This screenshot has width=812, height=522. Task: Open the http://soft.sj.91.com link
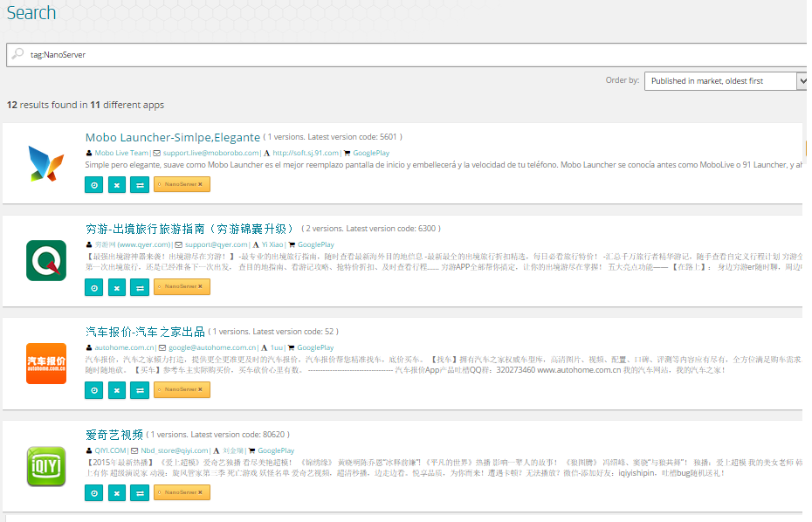click(306, 153)
